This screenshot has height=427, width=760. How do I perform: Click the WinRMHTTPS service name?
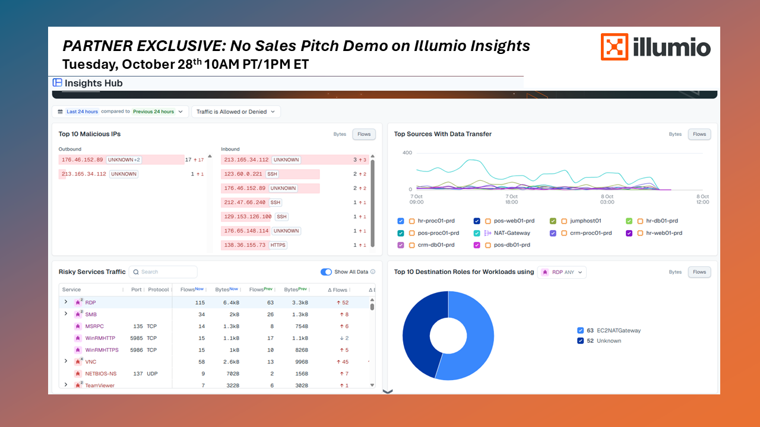pyautogui.click(x=102, y=350)
